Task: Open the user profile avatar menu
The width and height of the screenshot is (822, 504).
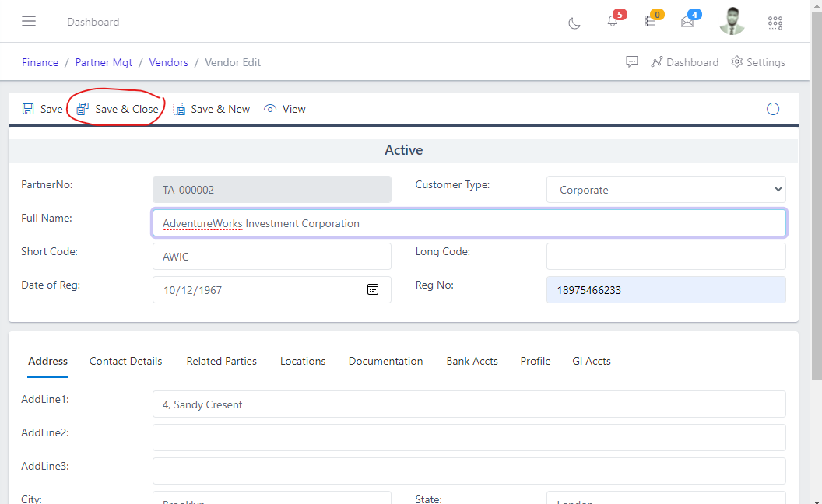Action: point(732,21)
